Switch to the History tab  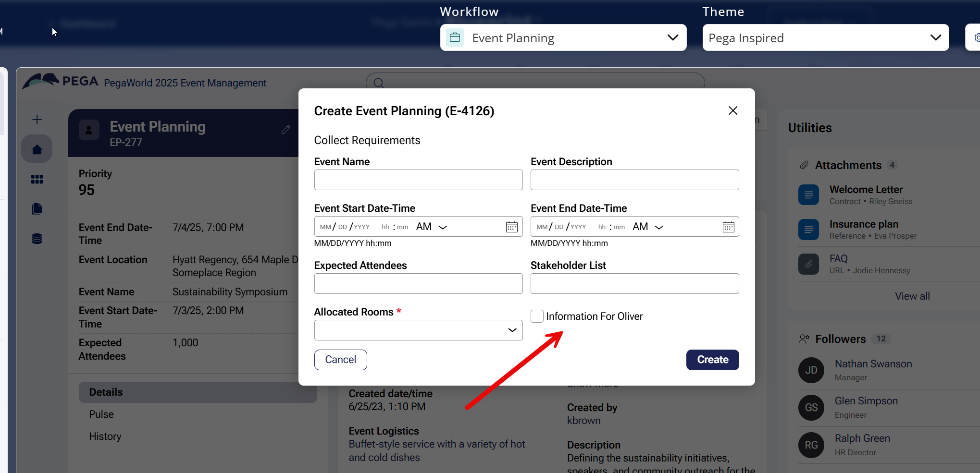(x=105, y=437)
